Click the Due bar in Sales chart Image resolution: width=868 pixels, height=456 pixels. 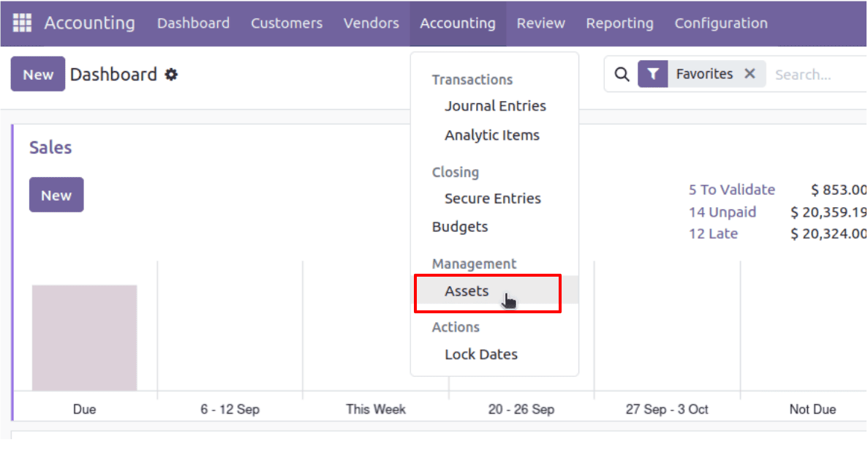point(84,337)
